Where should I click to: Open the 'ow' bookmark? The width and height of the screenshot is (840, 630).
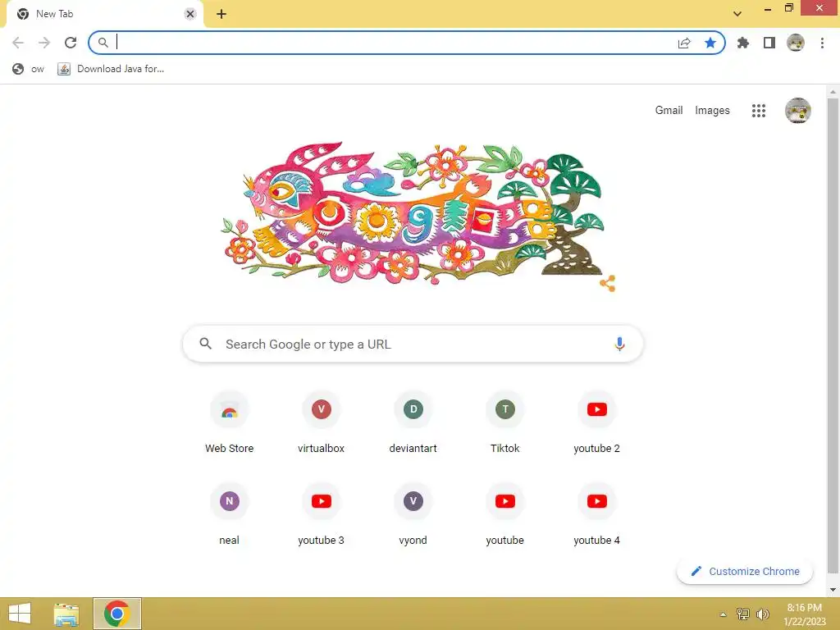(x=29, y=69)
